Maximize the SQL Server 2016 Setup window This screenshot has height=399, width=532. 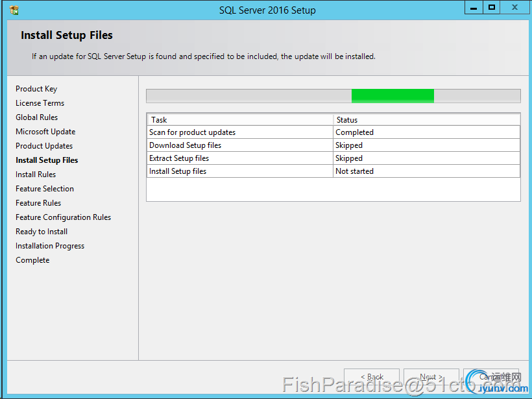click(x=491, y=8)
